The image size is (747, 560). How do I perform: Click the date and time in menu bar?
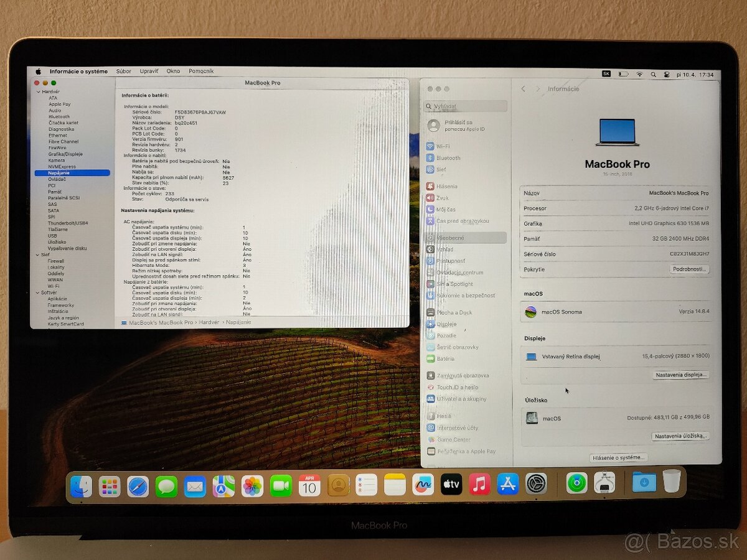pos(697,75)
